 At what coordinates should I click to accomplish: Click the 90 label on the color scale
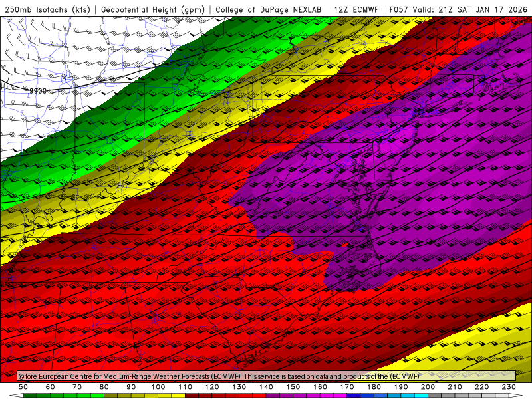(x=131, y=387)
